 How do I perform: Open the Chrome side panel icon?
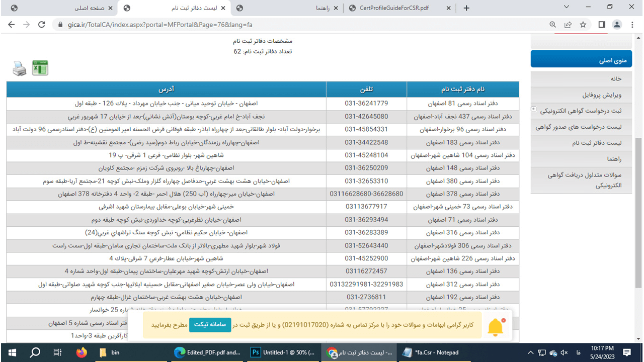[x=601, y=24]
